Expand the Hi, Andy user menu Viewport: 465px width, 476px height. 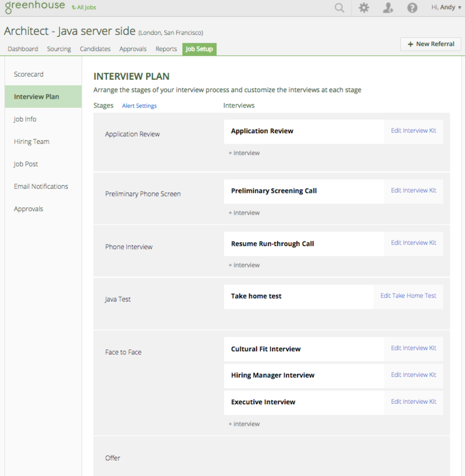(x=446, y=7)
